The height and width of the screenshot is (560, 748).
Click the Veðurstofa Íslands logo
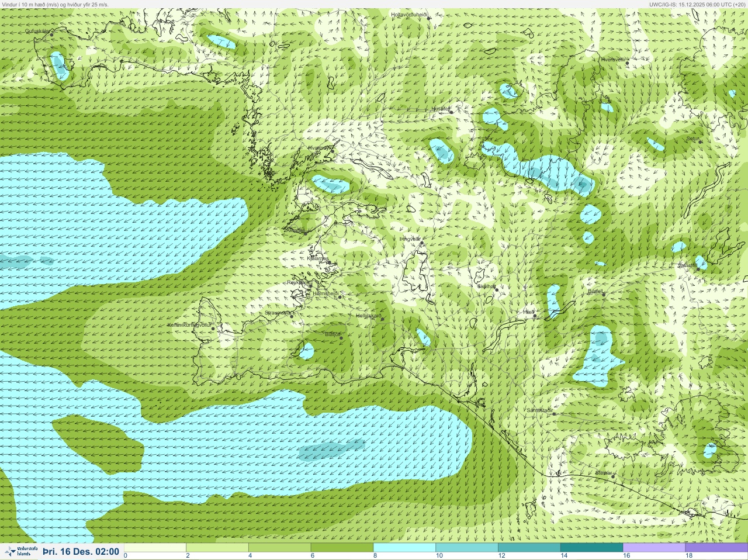pos(20,552)
